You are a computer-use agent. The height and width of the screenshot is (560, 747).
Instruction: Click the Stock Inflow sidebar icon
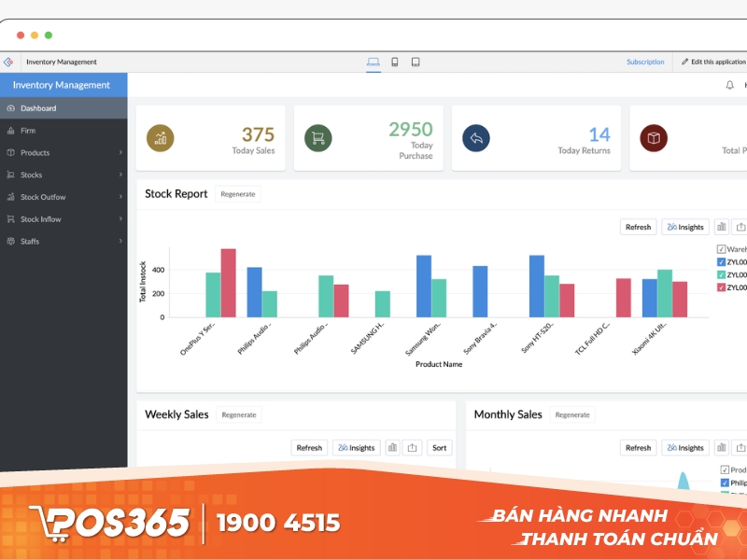coord(10,219)
